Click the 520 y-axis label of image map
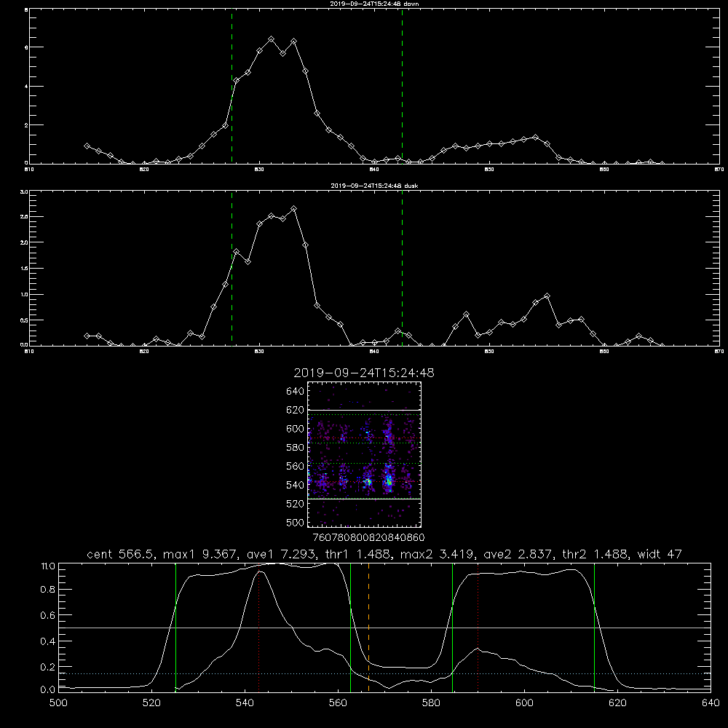The height and width of the screenshot is (728, 728). [295, 504]
